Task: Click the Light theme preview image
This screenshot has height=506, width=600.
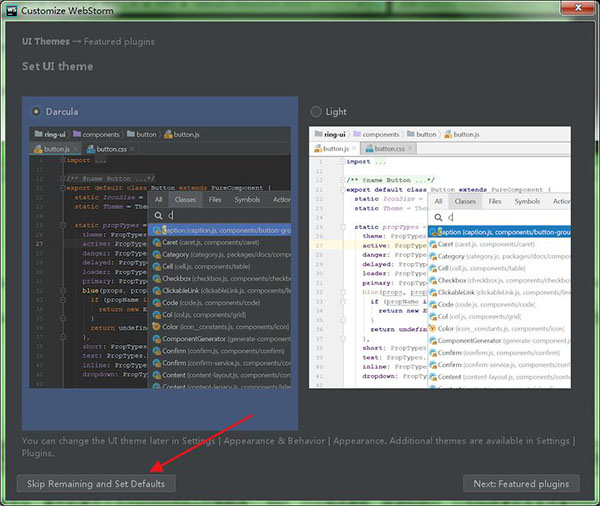Action: pos(440,257)
